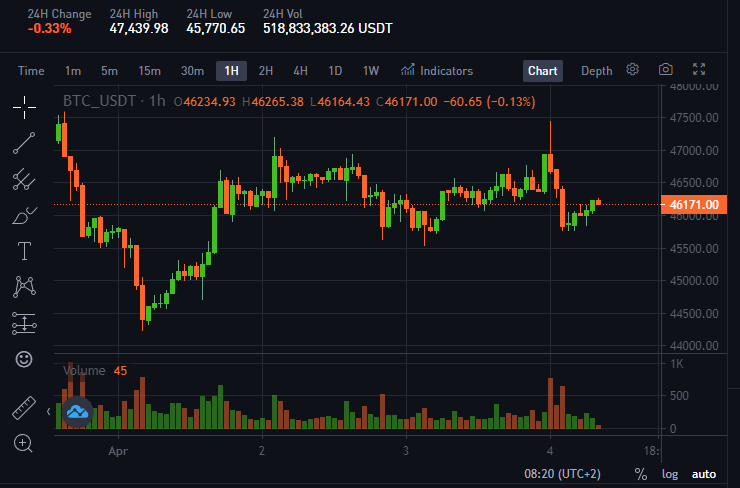
Task: Enter fullscreen chart mode
Action: pyautogui.click(x=699, y=70)
